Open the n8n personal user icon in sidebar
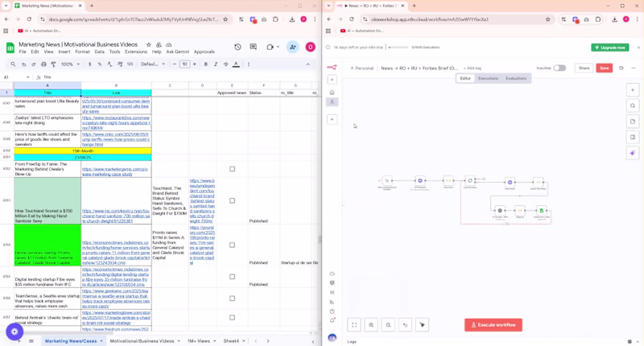Screen dimensions: 644x346 (x=332, y=102)
